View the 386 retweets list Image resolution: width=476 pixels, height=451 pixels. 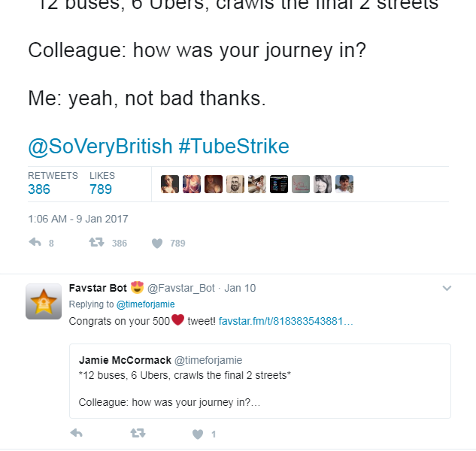[39, 189]
